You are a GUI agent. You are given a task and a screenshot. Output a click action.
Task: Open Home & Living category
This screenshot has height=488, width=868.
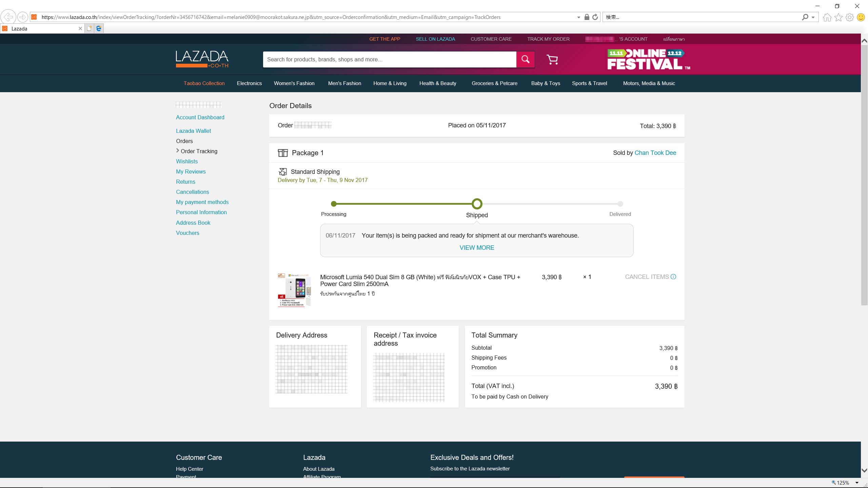pos(390,83)
